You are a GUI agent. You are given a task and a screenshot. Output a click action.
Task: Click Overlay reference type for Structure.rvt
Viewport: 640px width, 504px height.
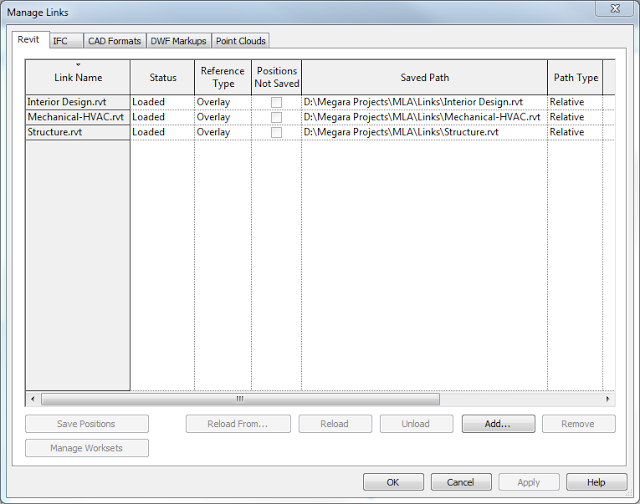tap(223, 132)
